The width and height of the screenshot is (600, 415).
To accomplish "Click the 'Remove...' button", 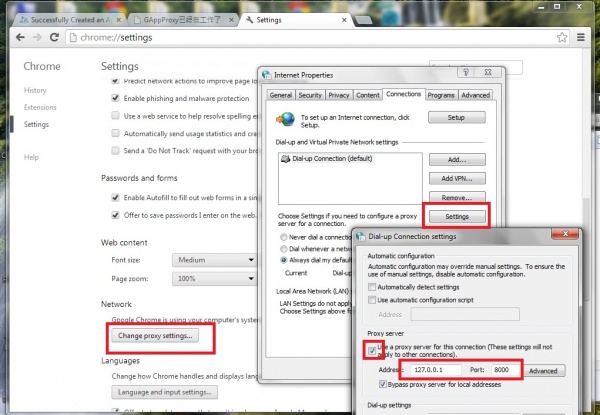I will [457, 197].
